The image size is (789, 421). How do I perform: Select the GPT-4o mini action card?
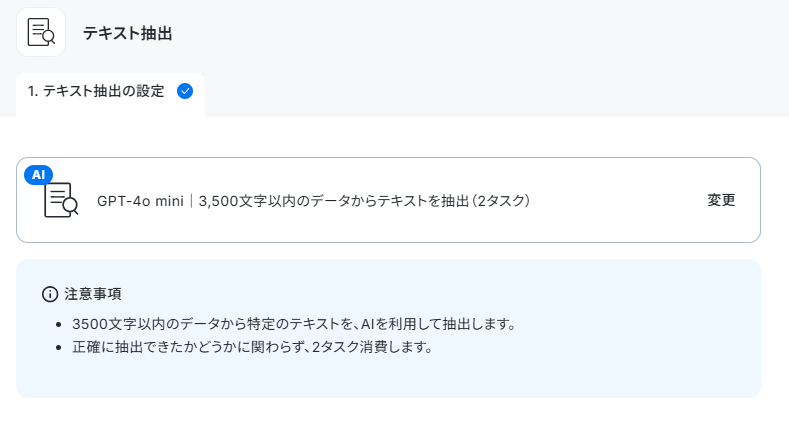pyautogui.click(x=388, y=200)
